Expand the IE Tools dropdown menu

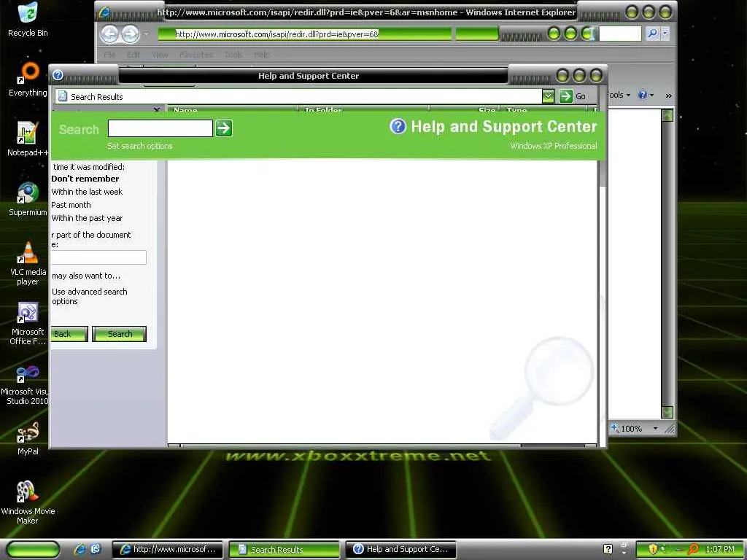[x=619, y=95]
